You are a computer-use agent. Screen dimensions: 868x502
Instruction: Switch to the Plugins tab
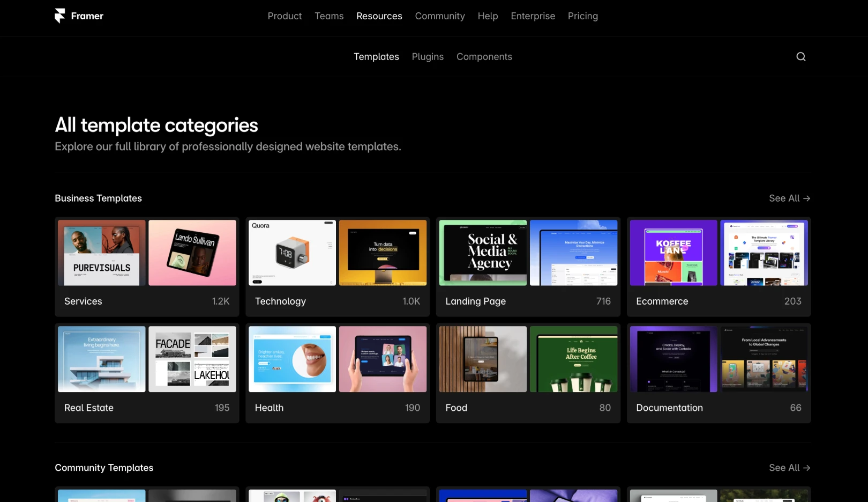click(428, 57)
